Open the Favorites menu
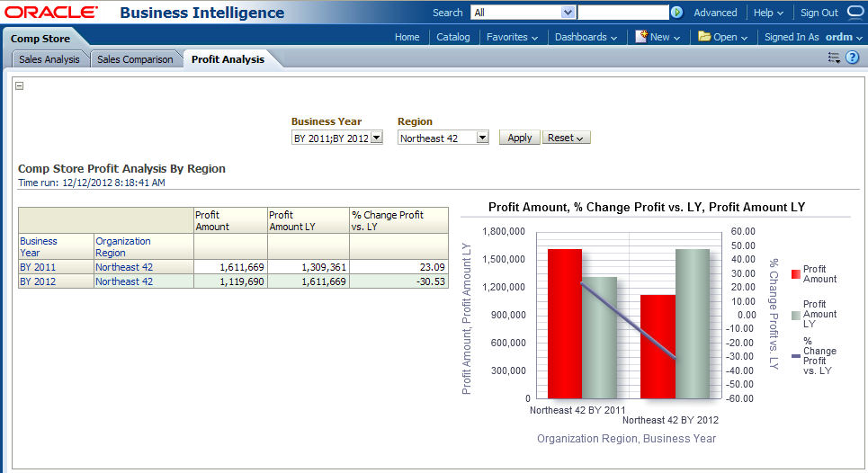The width and height of the screenshot is (868, 473). click(x=512, y=37)
